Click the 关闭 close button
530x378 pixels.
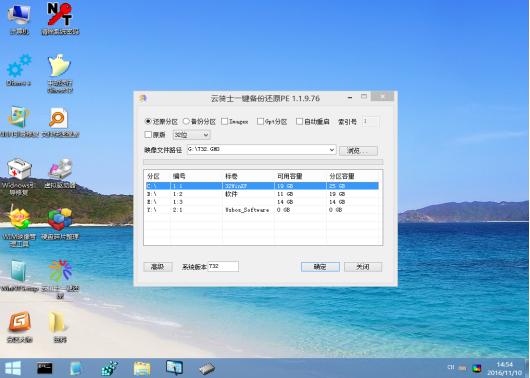(x=363, y=267)
